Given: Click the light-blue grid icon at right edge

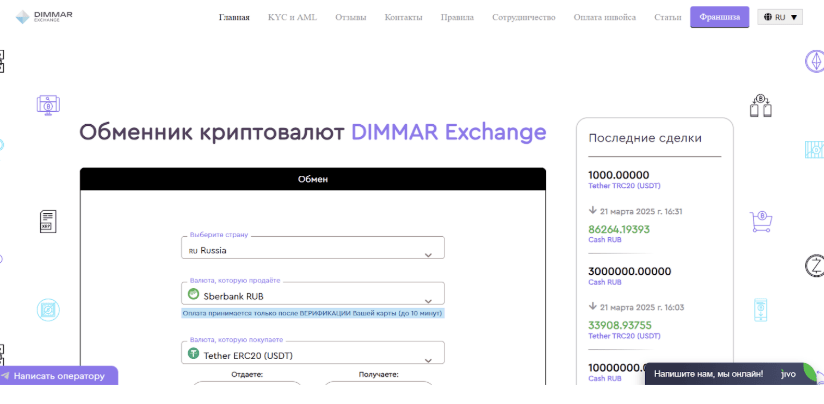Looking at the screenshot, I should [x=815, y=150].
